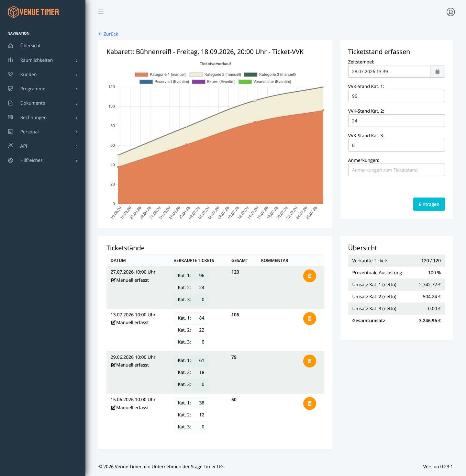The height and width of the screenshot is (476, 466).
Task: Delete the 27.07.2026 ticket entry
Action: click(309, 276)
